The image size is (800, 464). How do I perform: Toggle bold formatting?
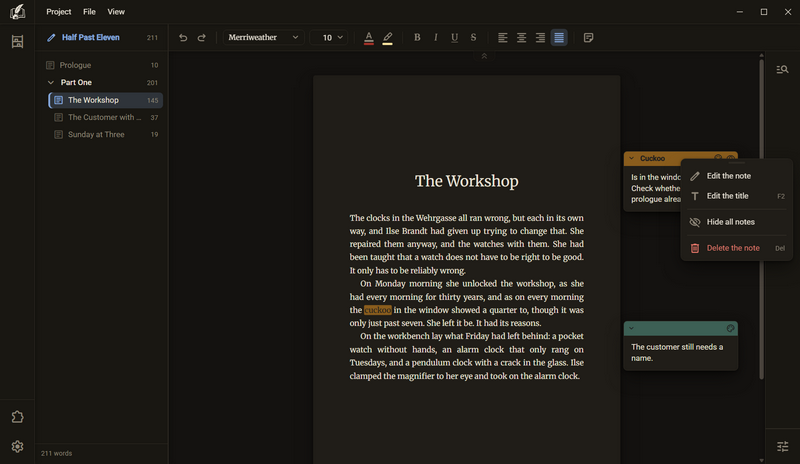click(x=417, y=37)
